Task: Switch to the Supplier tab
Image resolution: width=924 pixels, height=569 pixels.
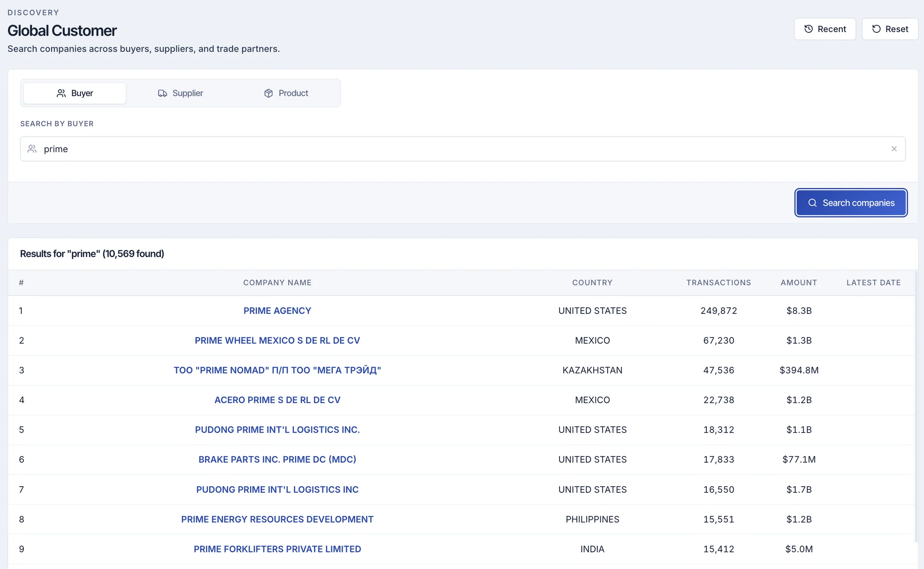Action: (x=181, y=93)
